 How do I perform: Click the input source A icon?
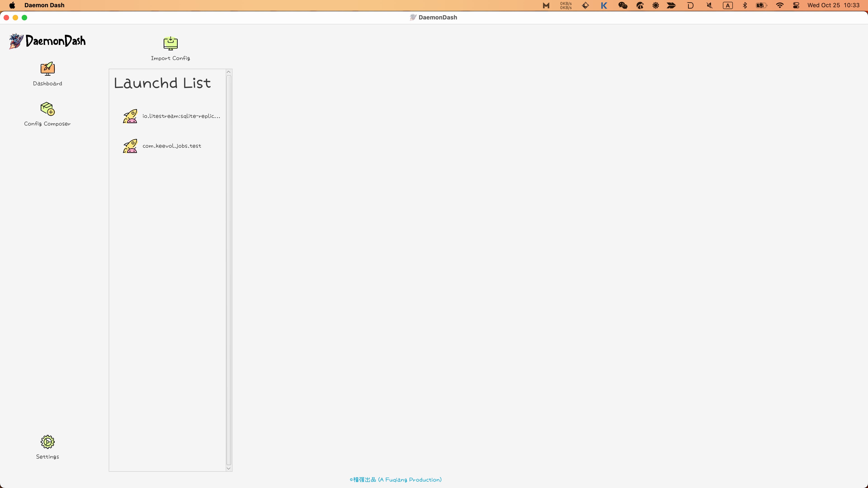coord(728,5)
